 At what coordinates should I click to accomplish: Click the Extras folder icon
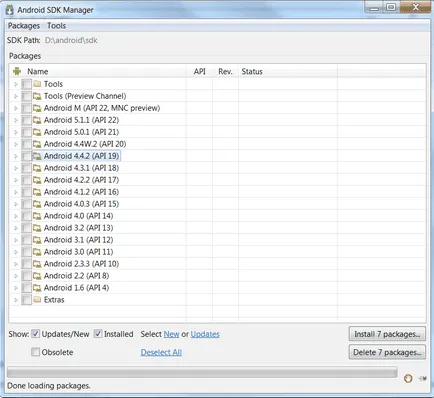tap(37, 300)
